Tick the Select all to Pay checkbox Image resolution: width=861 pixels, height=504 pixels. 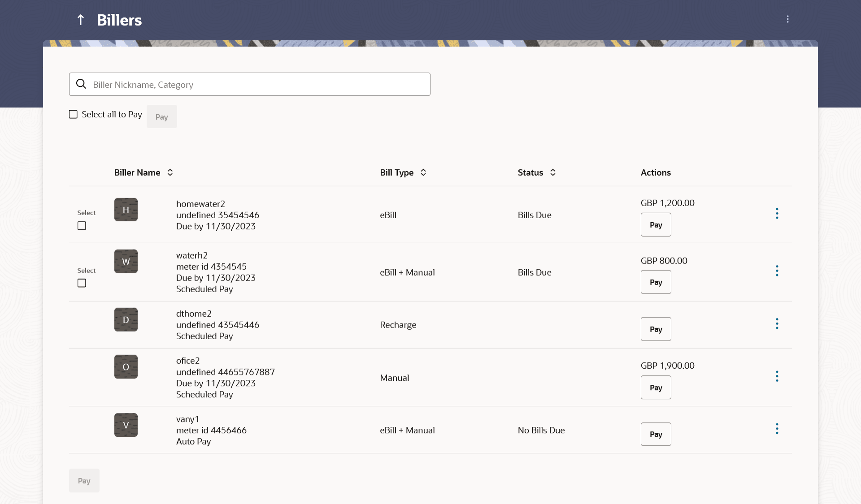[x=73, y=114]
